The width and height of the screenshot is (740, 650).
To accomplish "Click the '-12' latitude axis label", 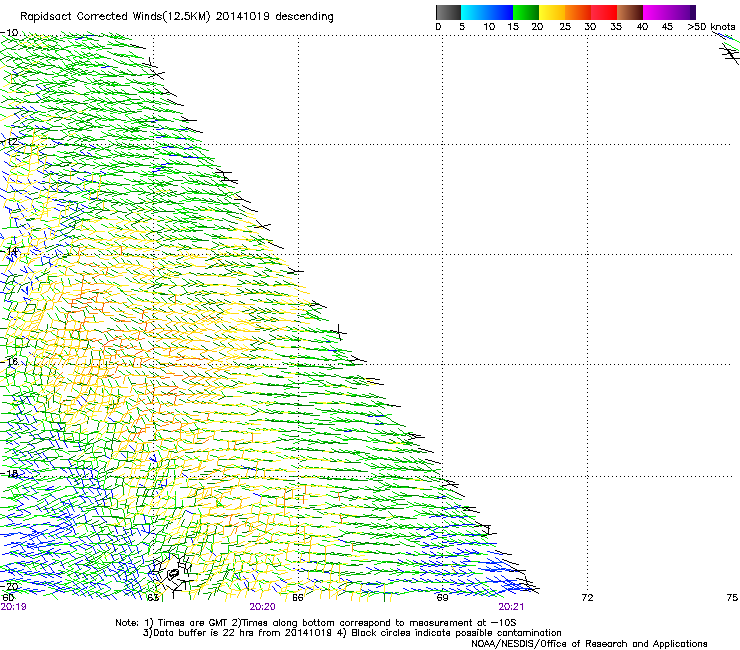I will (9, 142).
